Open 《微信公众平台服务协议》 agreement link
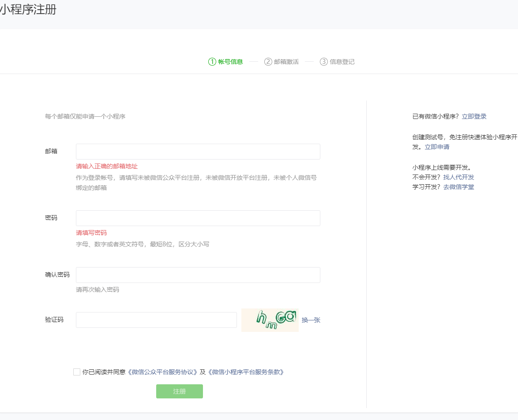The height and width of the screenshot is (420, 518). (x=162, y=372)
